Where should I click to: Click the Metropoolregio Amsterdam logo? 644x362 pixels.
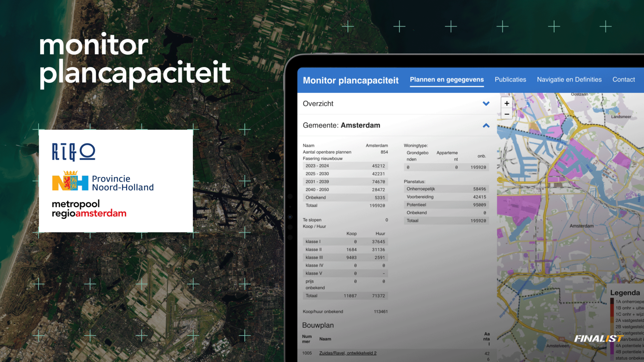point(89,209)
